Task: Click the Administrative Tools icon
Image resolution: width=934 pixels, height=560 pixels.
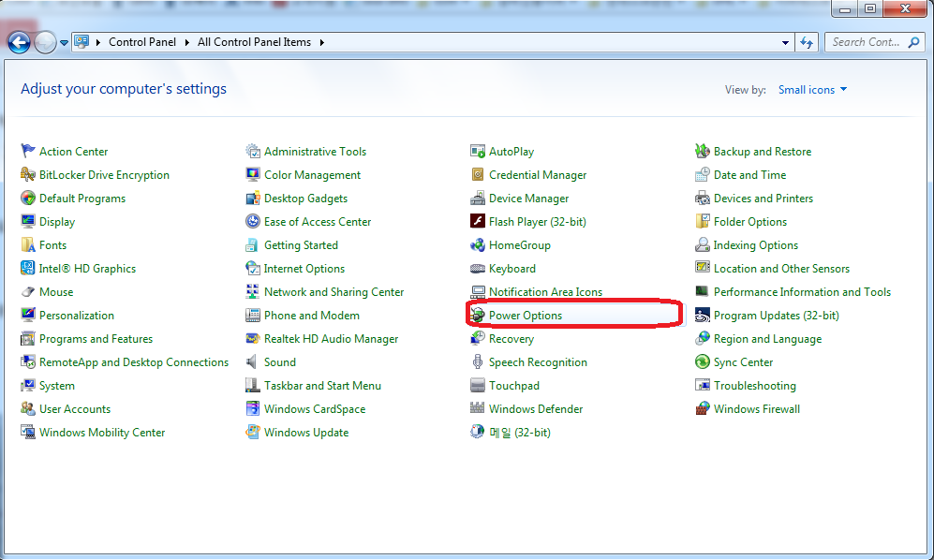Action: point(253,152)
